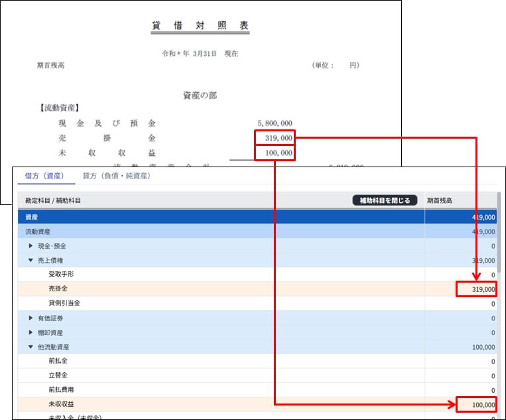Select the 貸倒引当金 balance cell
Screen dimensions: 506x420
[462, 303]
